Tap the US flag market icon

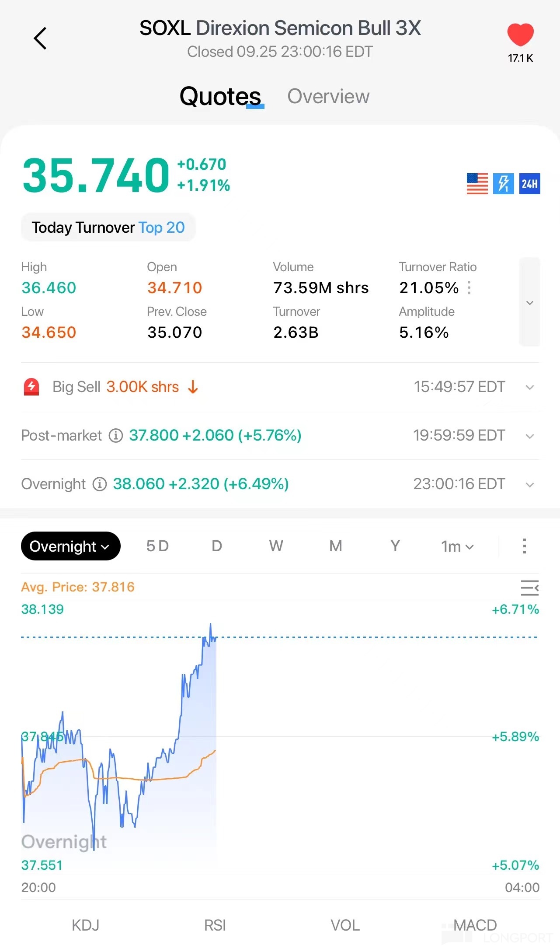(477, 184)
